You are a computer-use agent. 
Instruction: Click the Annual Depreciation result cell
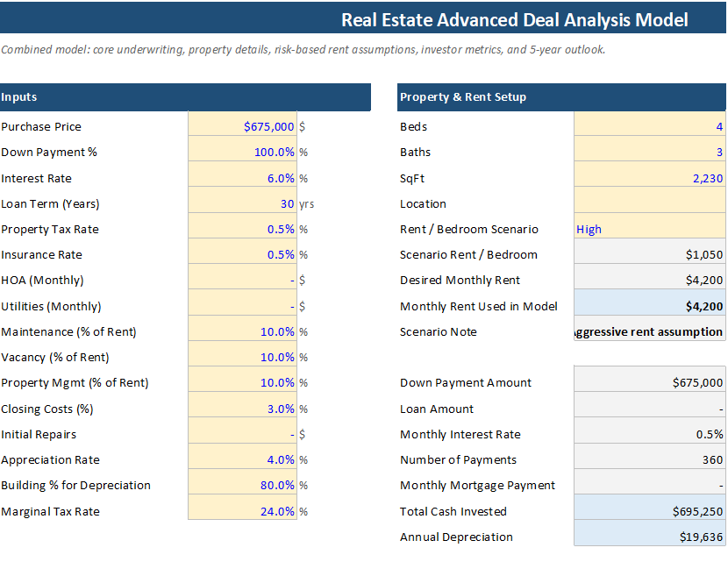[x=650, y=537]
